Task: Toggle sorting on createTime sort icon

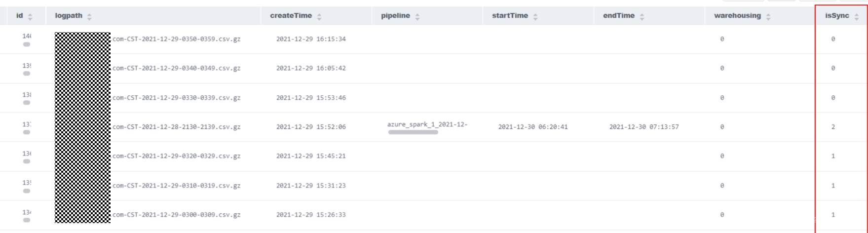Action: [319, 17]
